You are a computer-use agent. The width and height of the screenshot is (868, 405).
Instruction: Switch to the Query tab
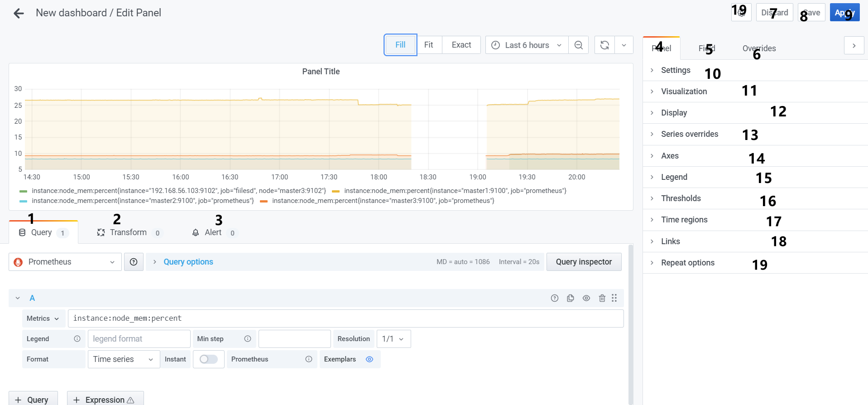[43, 232]
